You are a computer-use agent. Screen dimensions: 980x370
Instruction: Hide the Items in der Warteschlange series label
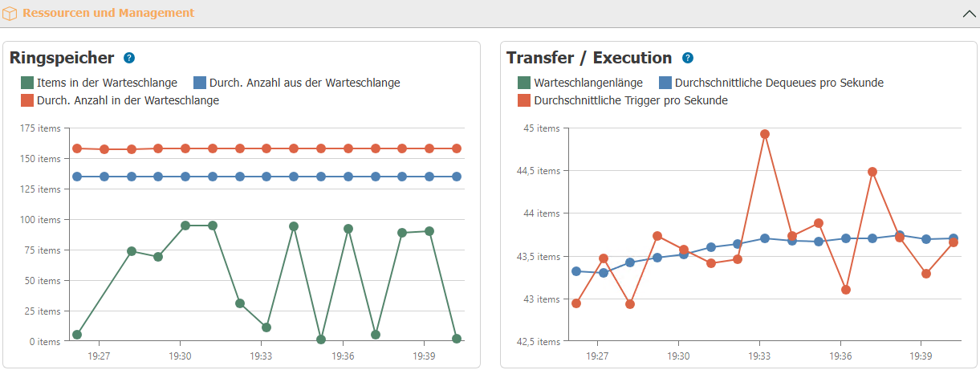[x=107, y=83]
